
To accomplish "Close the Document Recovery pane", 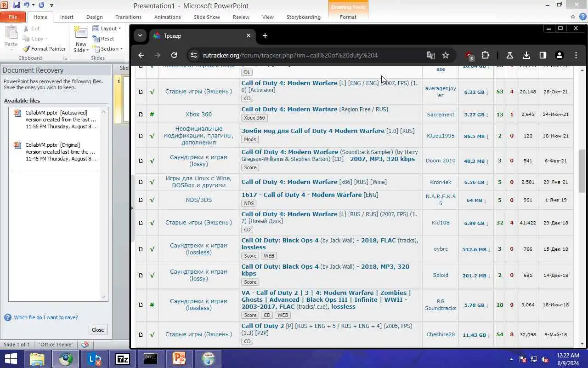I will (98, 329).
